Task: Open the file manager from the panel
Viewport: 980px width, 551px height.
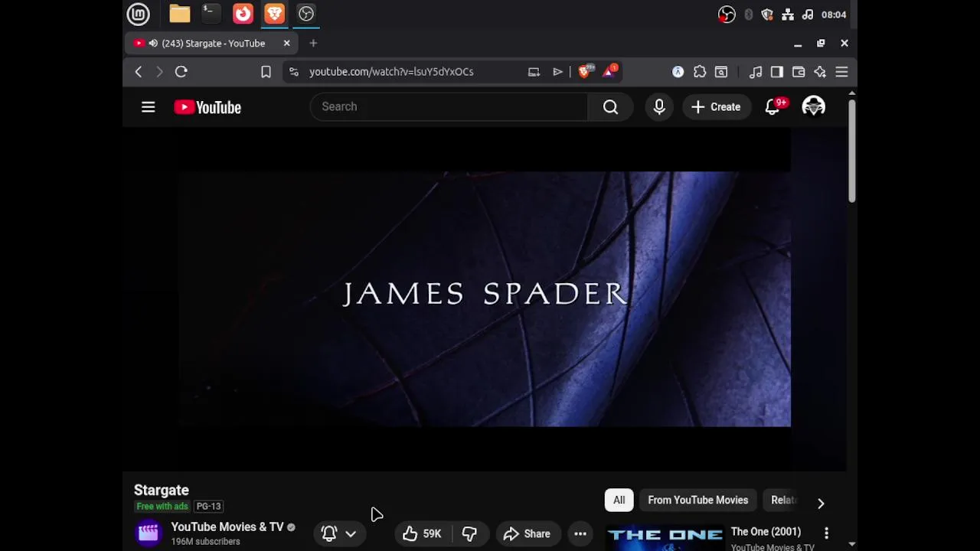Action: pyautogui.click(x=180, y=14)
